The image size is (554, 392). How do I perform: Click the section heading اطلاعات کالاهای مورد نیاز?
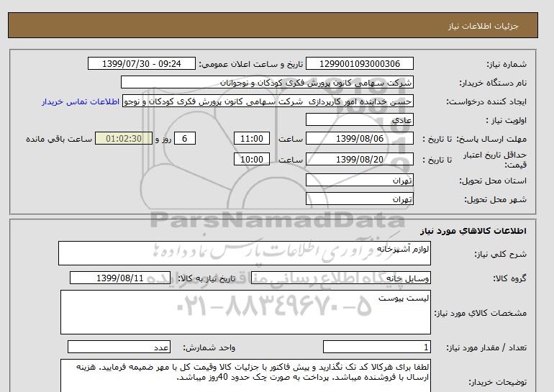[473, 231]
